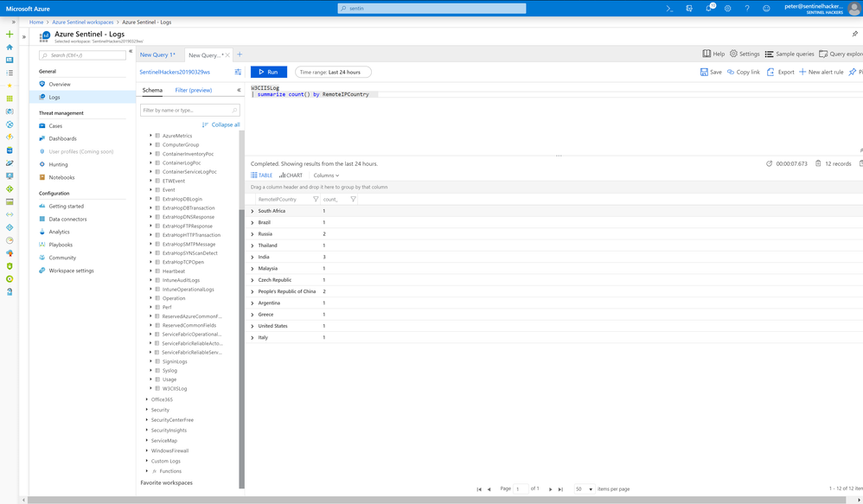
Task: Go to Home breadcrumb
Action: click(x=36, y=22)
